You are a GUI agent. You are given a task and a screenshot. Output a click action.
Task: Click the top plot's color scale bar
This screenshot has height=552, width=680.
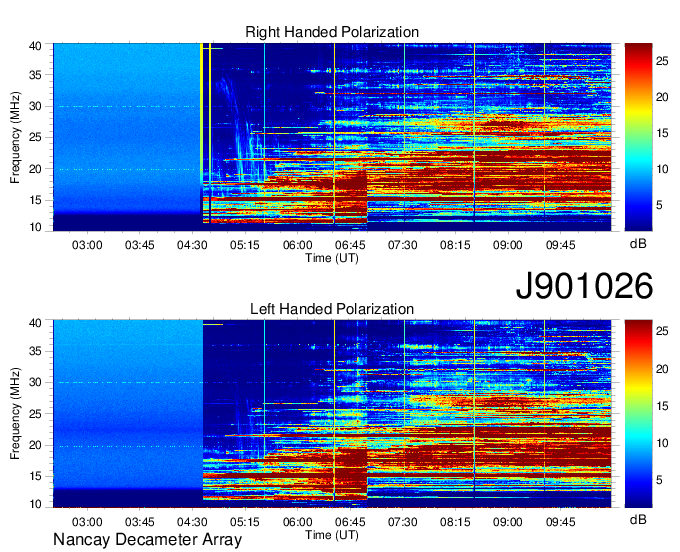coord(638,137)
